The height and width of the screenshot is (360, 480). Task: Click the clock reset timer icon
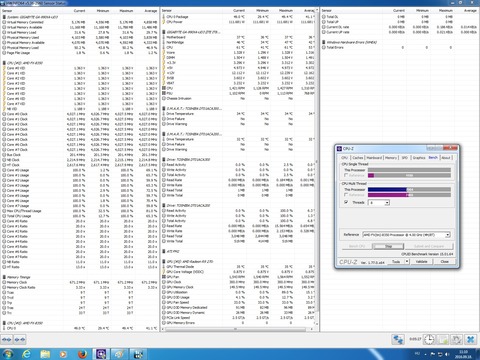pos(429,340)
